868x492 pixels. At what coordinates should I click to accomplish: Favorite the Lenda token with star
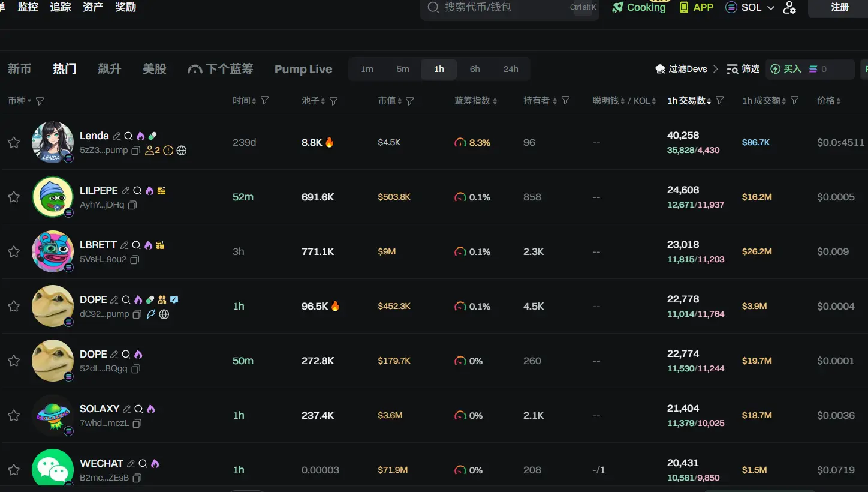coord(14,142)
